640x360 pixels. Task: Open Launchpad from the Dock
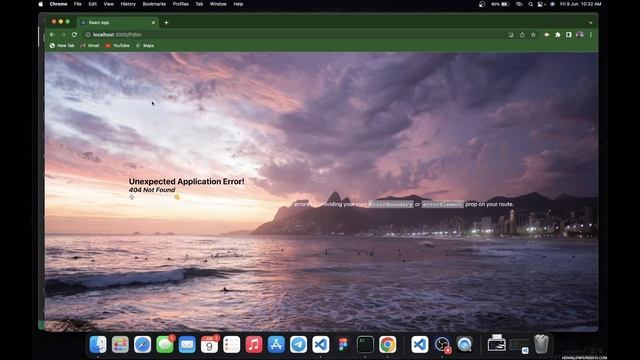tap(120, 344)
